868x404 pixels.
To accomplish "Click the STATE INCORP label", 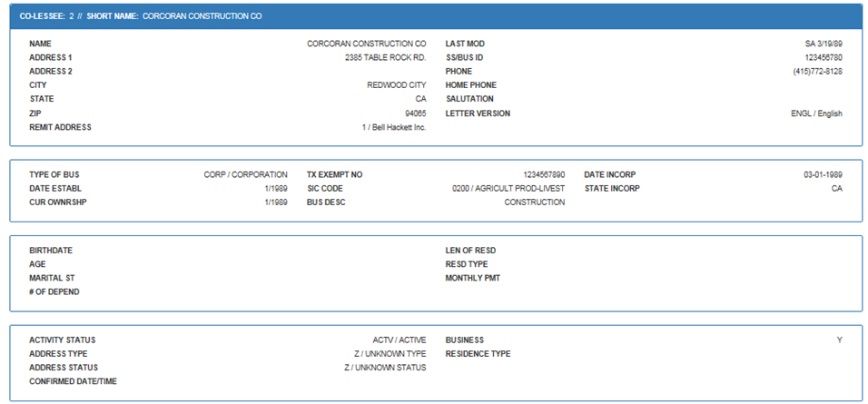I will (612, 188).
